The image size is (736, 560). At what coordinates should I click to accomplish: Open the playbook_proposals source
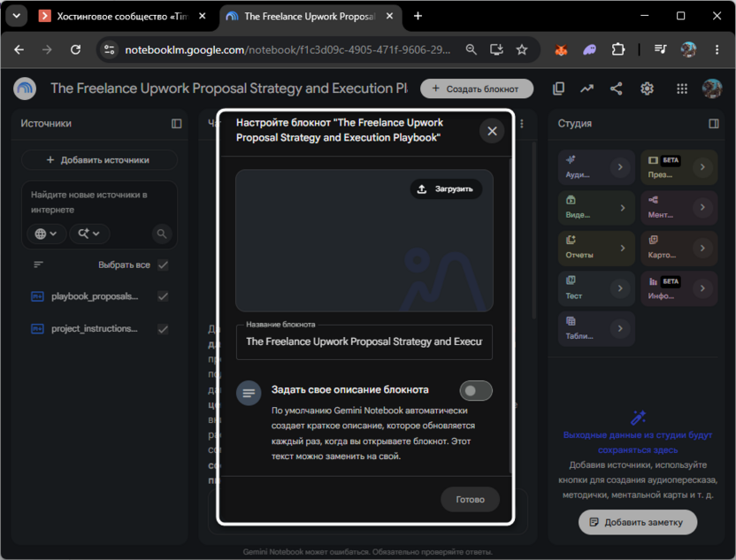click(95, 296)
